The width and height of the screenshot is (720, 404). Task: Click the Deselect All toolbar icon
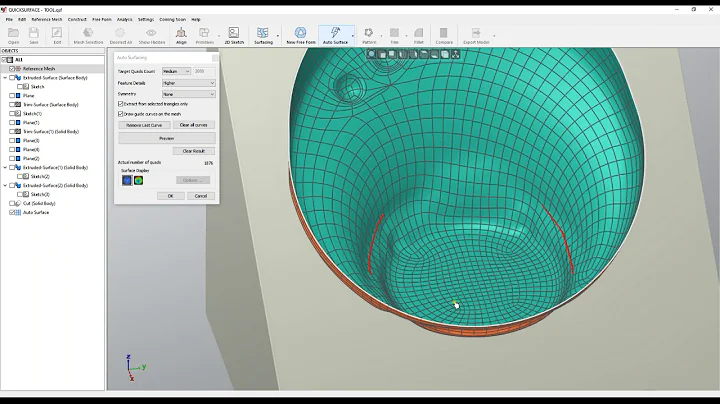coord(120,35)
